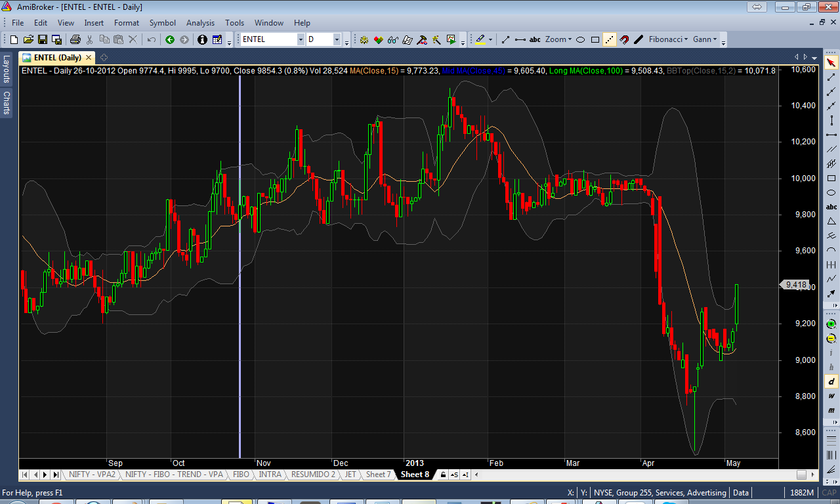Switch to weekly interval with 'w' button
The height and width of the screenshot is (504, 840).
[x=831, y=396]
